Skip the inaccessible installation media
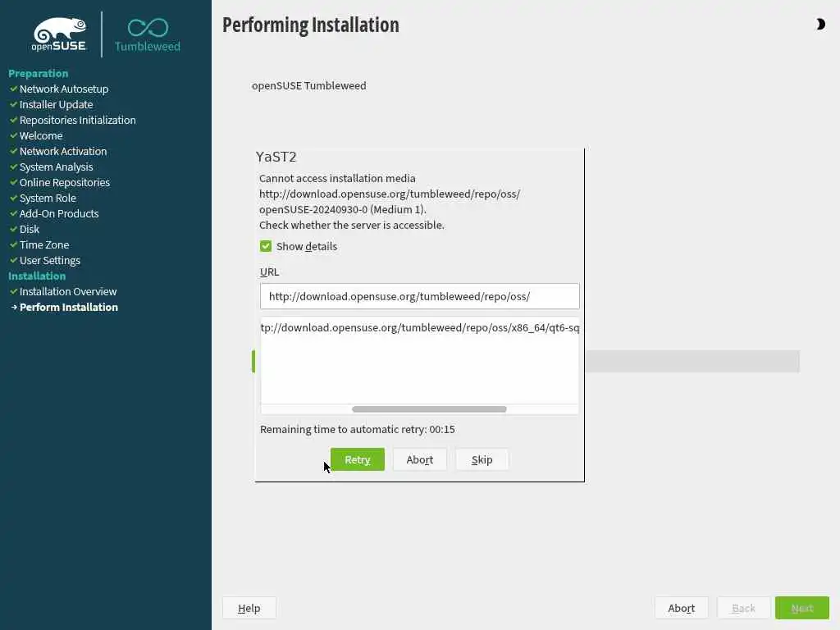The height and width of the screenshot is (630, 840). pyautogui.click(x=482, y=459)
